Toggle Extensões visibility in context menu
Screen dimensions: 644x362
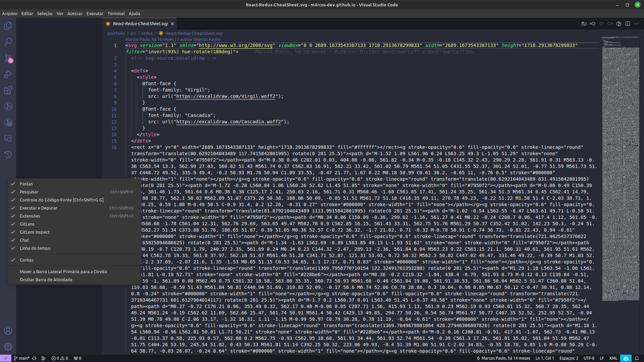tap(74, 216)
